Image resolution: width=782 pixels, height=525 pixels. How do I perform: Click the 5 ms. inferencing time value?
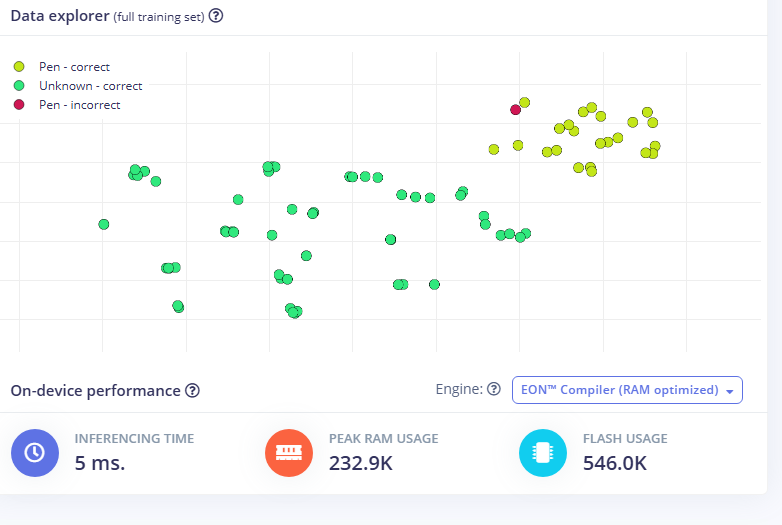(100, 463)
